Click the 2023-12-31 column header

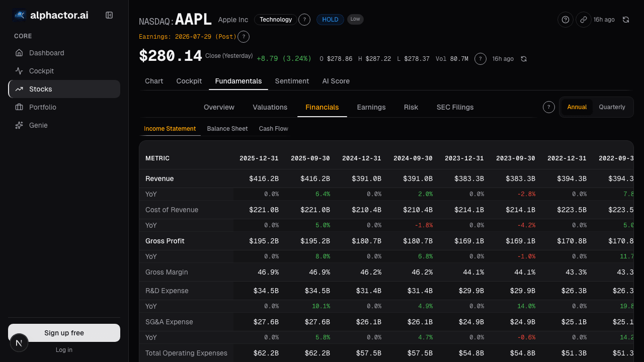tap(464, 158)
